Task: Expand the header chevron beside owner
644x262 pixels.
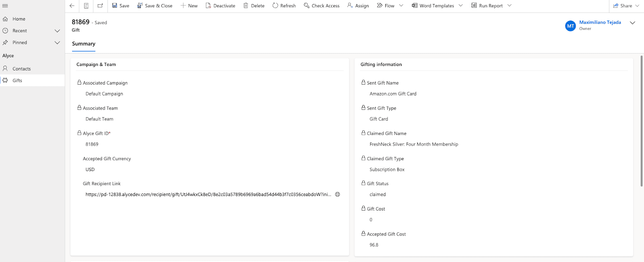Action: pos(632,23)
